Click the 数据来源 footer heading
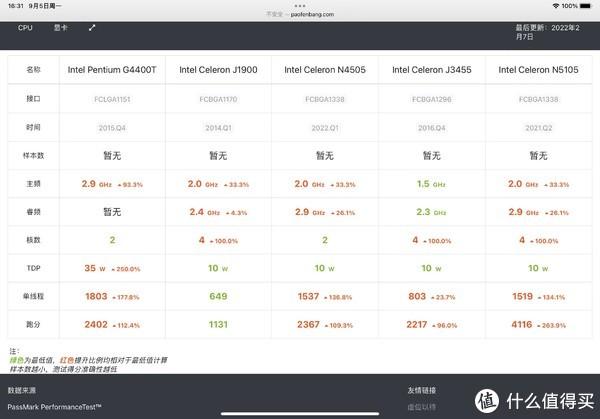This screenshot has width=600, height=419. point(22,390)
